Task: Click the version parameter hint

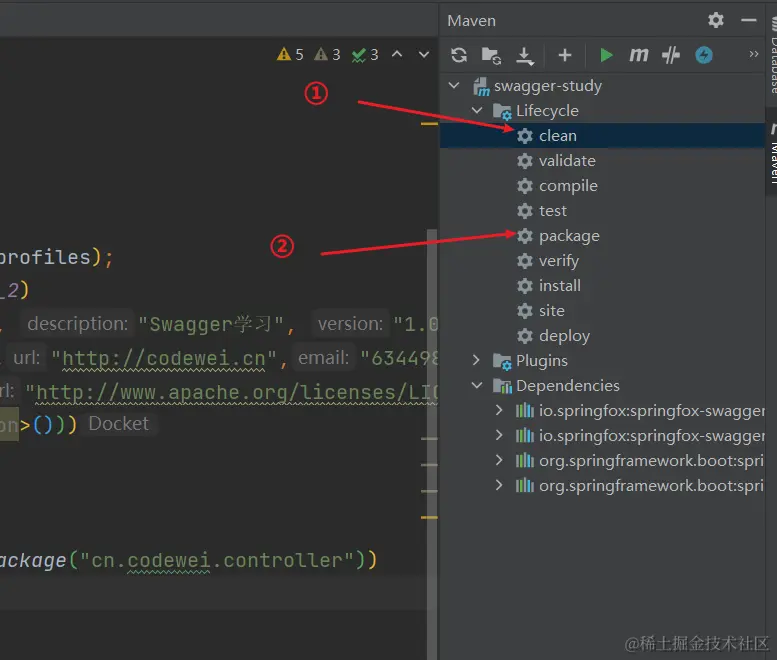Action: [x=350, y=324]
